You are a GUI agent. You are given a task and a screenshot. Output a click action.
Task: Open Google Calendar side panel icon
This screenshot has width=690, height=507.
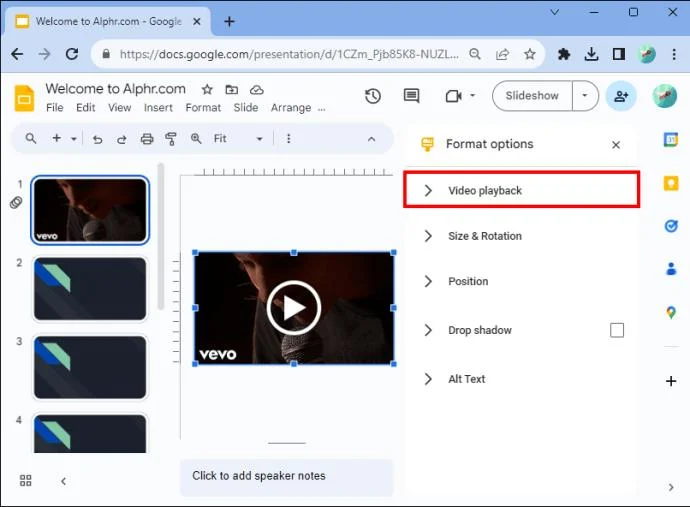(671, 140)
